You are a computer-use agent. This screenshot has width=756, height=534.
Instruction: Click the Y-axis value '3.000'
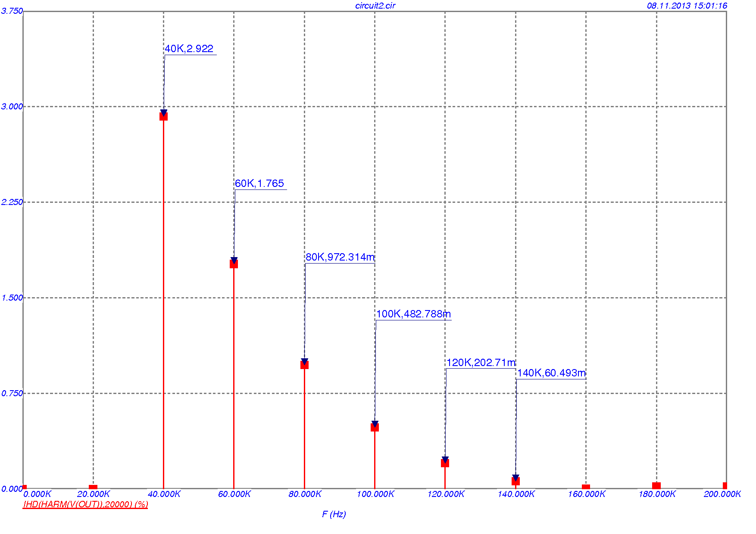[x=12, y=107]
